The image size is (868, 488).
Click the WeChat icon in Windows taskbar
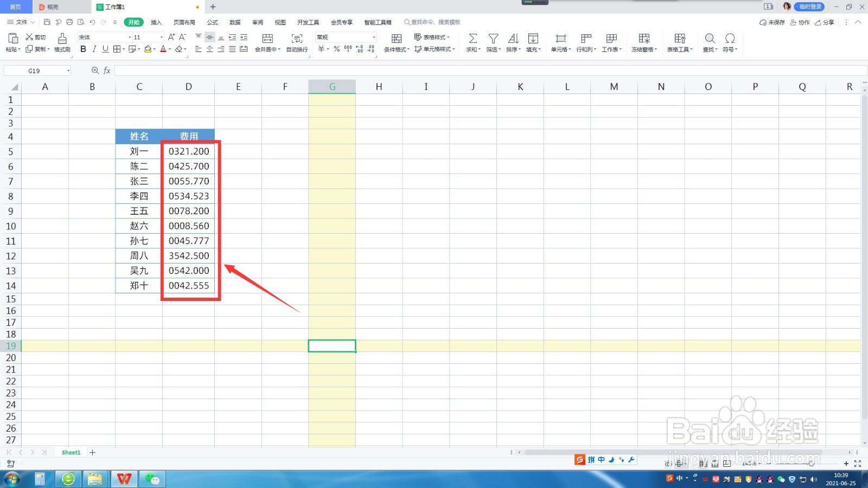point(152,479)
